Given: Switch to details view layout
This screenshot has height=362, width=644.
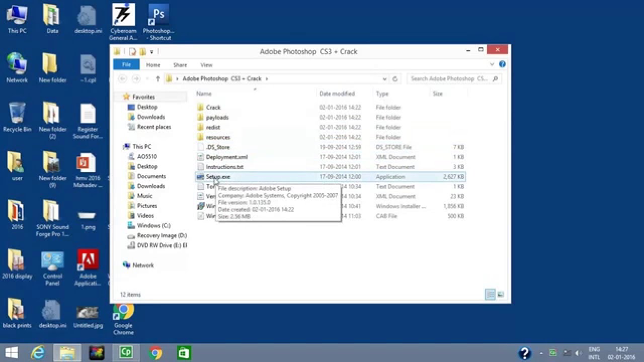Looking at the screenshot, I should click(x=491, y=295).
